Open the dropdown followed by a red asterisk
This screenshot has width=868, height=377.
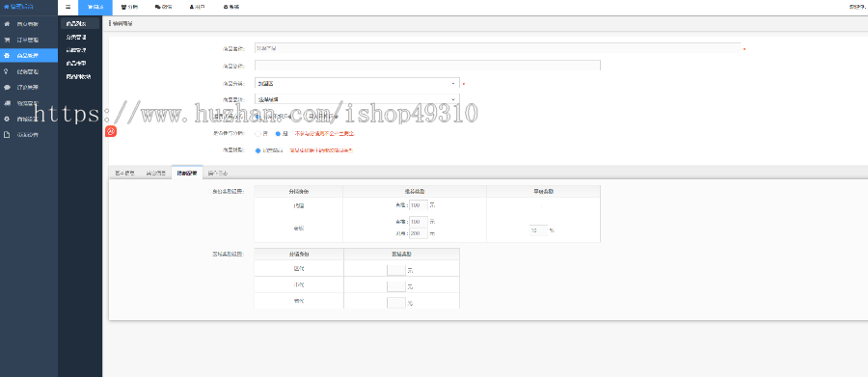[357, 84]
